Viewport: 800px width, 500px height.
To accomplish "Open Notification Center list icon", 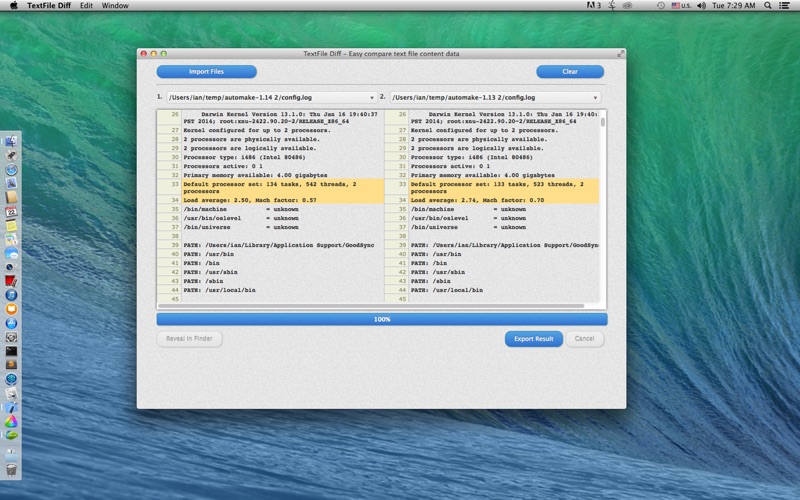I will pyautogui.click(x=784, y=6).
